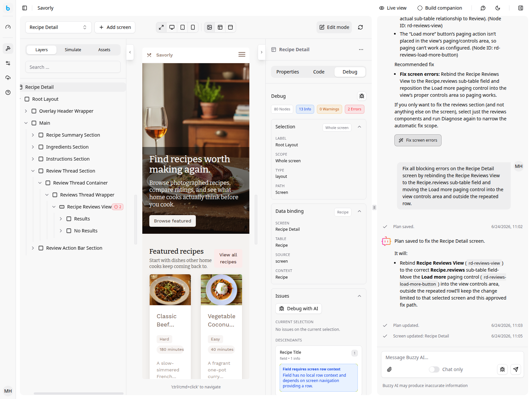Toggle the left sidebar panel icon
This screenshot has width=532, height=399.
25,8
